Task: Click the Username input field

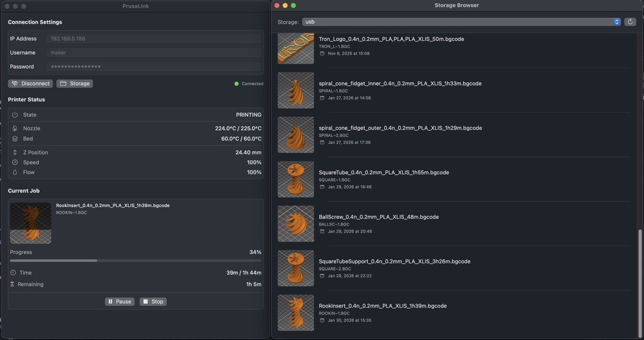Action: click(x=155, y=53)
